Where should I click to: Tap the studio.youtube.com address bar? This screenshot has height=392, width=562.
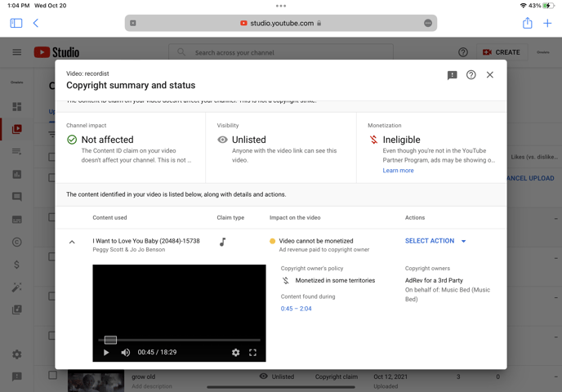281,23
